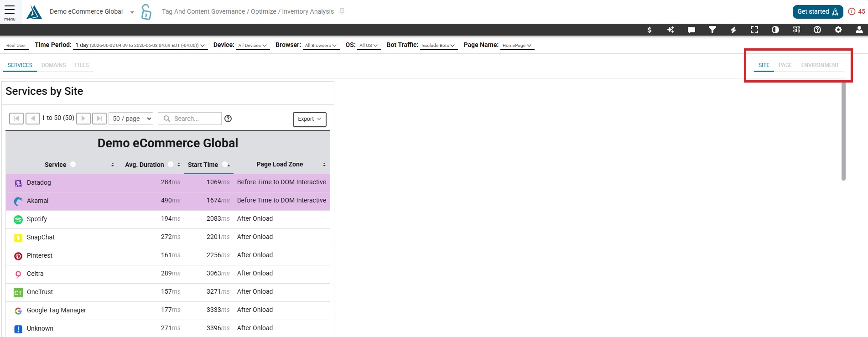Viewport: 868px width, 337px height.
Task: Select the Celtra row
Action: [168, 274]
